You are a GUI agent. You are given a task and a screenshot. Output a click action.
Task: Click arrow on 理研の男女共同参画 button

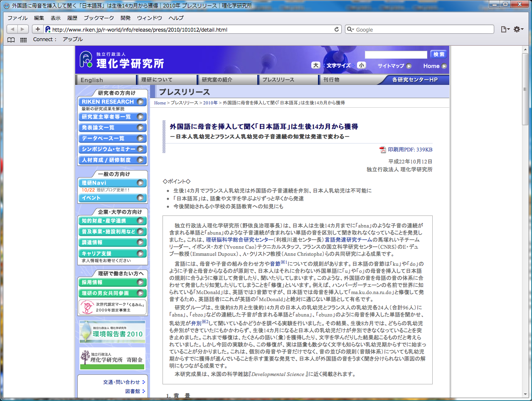pos(140,293)
